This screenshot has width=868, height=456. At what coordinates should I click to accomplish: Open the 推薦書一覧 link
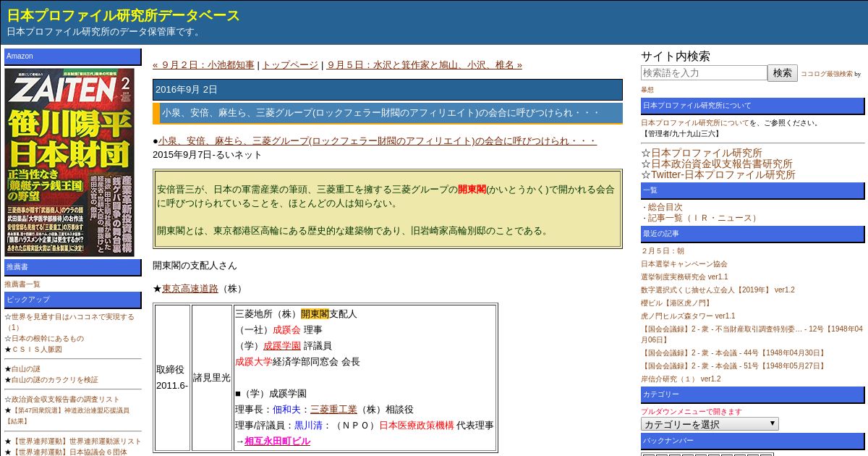click(22, 284)
